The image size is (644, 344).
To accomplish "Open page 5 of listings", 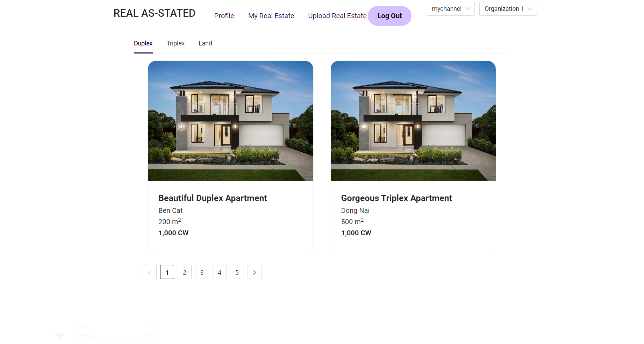I will point(237,272).
